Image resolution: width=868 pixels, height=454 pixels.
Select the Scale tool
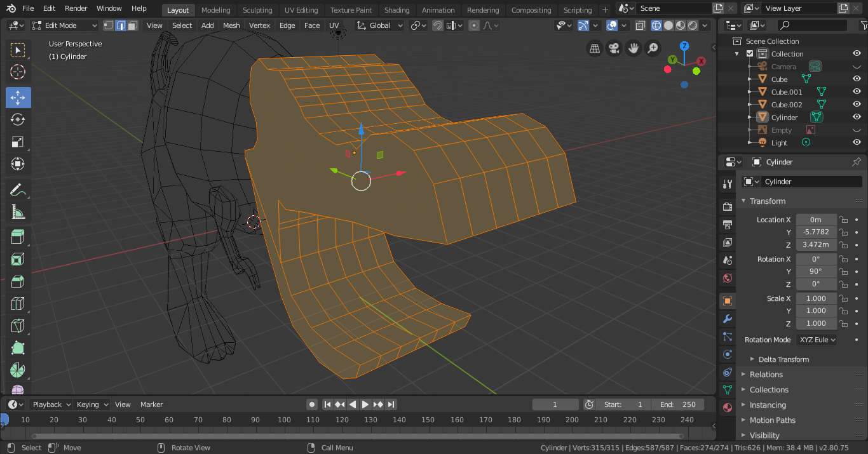tap(18, 142)
